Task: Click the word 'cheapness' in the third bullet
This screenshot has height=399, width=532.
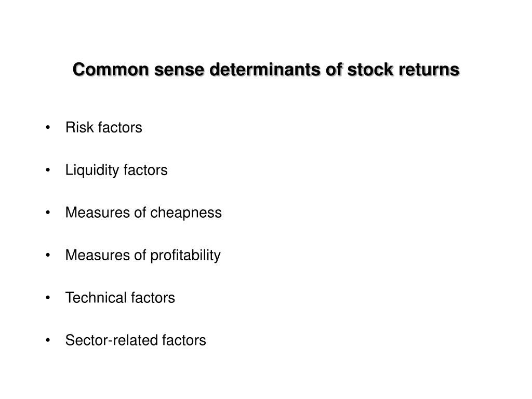Action: (186, 214)
